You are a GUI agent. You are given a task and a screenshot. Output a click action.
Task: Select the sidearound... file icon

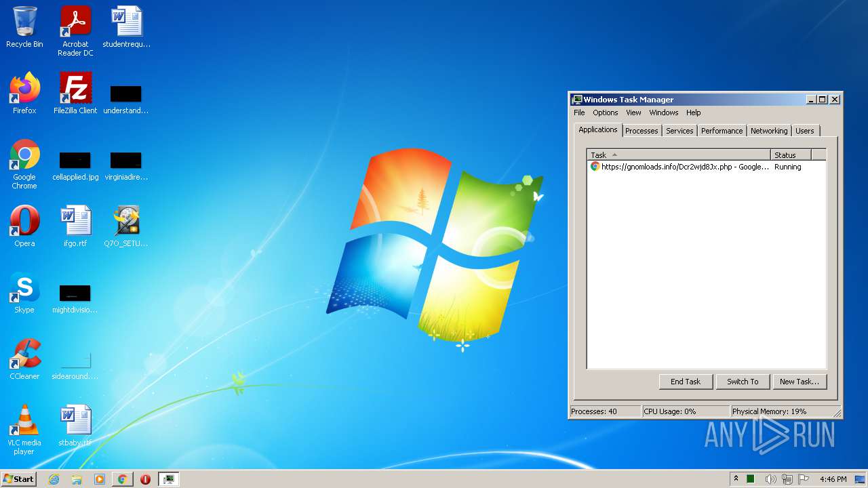[x=75, y=366]
